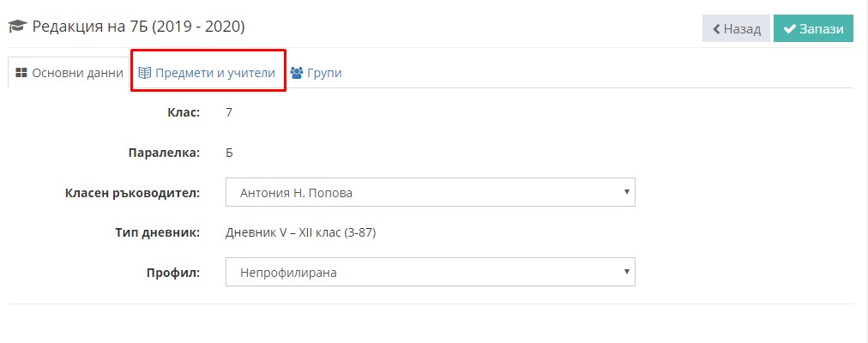Open the Предмети и учители tab

[x=208, y=73]
